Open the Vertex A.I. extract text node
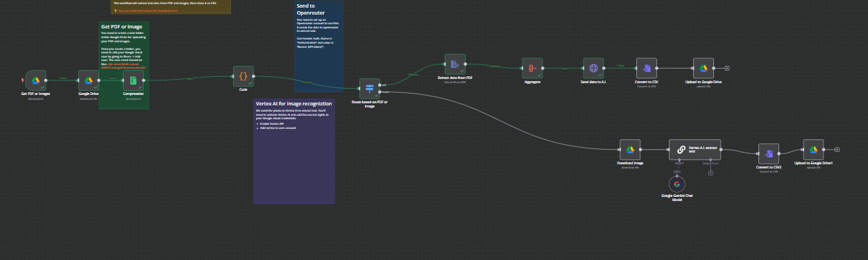Viewport: 868px width, 260px height. click(695, 149)
